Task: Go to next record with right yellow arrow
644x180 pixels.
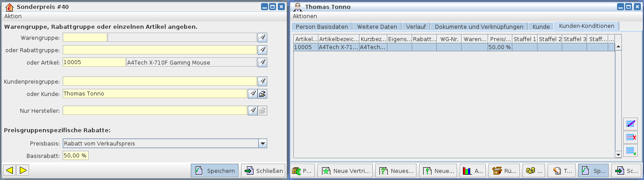Action: pos(23,170)
